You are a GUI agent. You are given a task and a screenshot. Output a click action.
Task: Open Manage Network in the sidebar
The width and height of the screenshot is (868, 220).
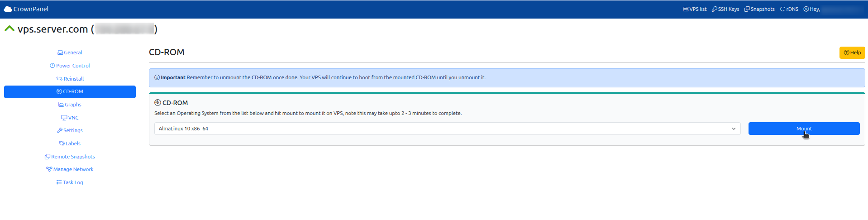tap(70, 169)
